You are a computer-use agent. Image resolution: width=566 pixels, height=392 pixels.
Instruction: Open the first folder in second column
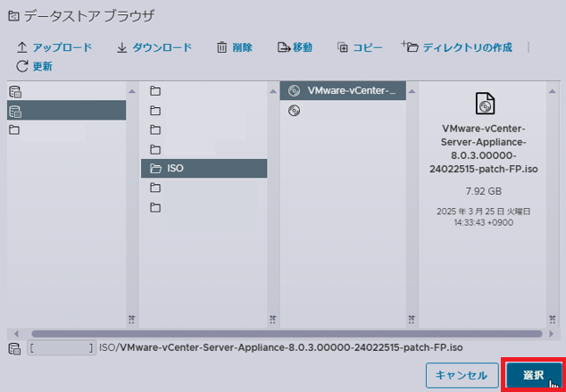[x=155, y=91]
